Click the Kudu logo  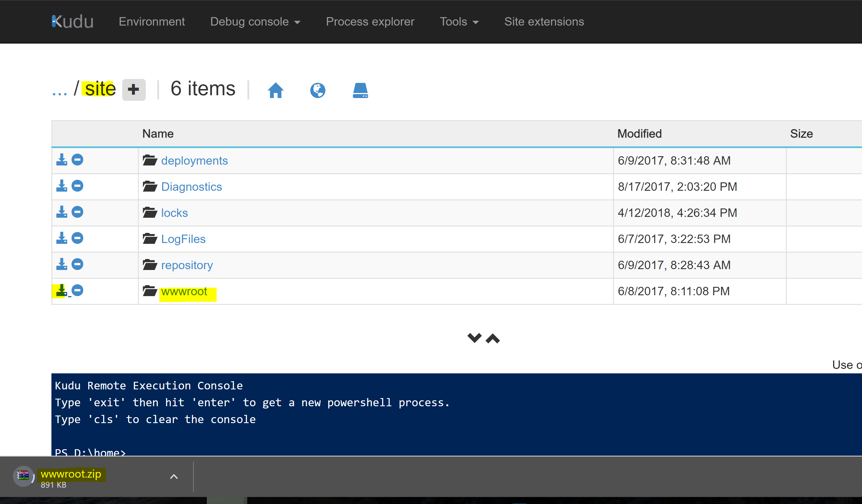click(x=72, y=22)
